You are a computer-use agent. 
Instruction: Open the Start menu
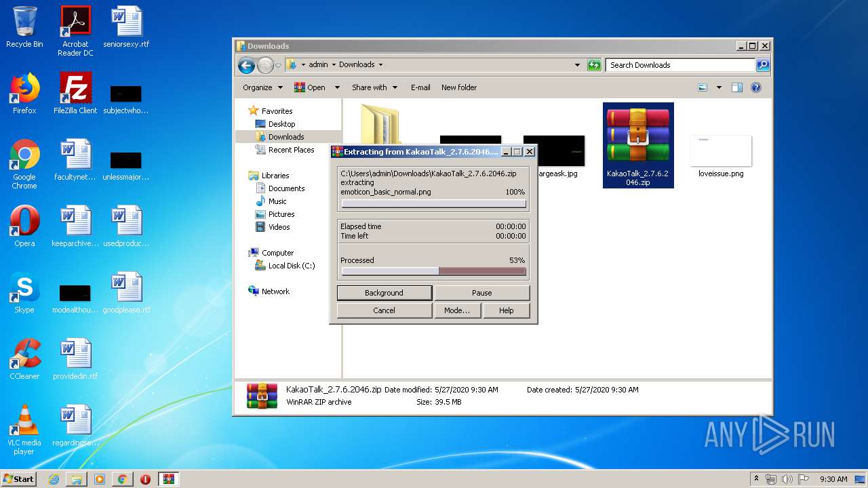point(18,479)
